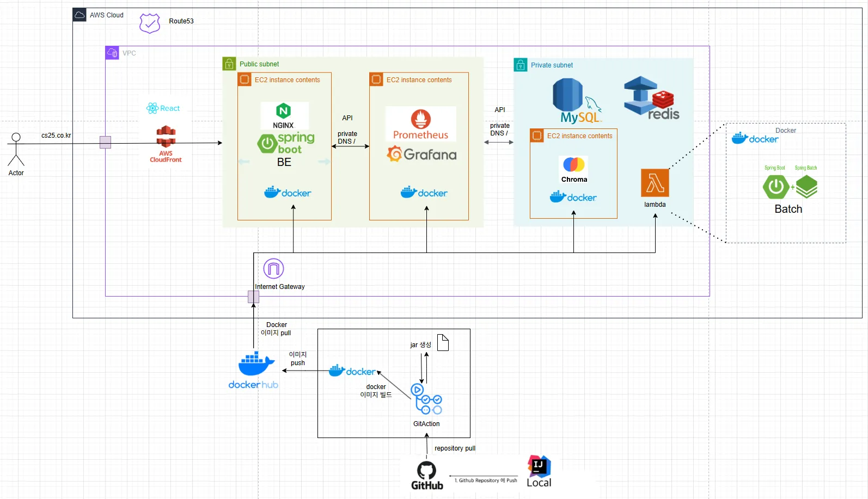This screenshot has width=868, height=499.
Task: Click the Spring Batch stacked-layers icon
Action: click(806, 187)
